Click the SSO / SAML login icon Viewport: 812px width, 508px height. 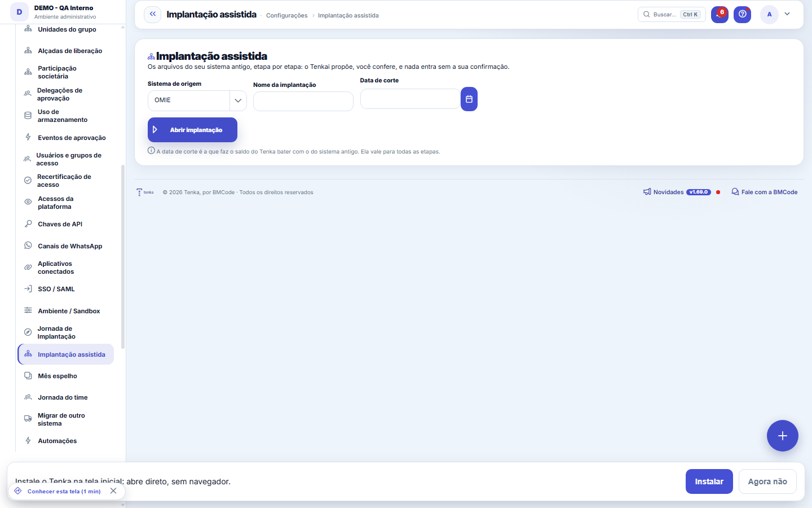pyautogui.click(x=28, y=289)
